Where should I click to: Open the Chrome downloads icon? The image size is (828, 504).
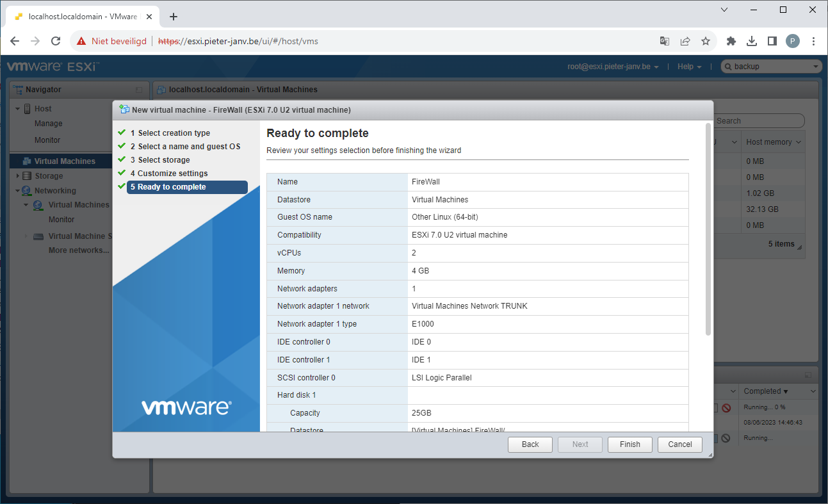point(752,41)
